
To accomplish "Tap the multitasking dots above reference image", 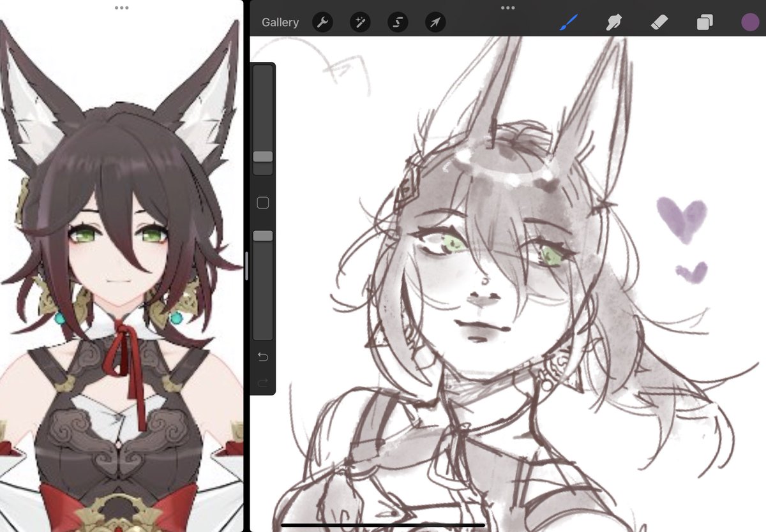I will click(121, 8).
